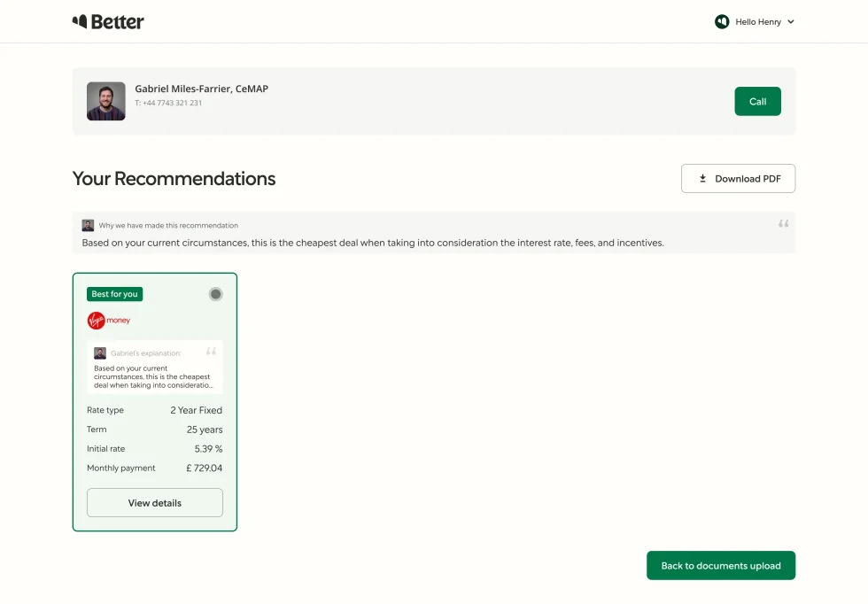The image size is (868, 604).
Task: Click the quote icon in Gabriel's explanation
Action: [211, 352]
